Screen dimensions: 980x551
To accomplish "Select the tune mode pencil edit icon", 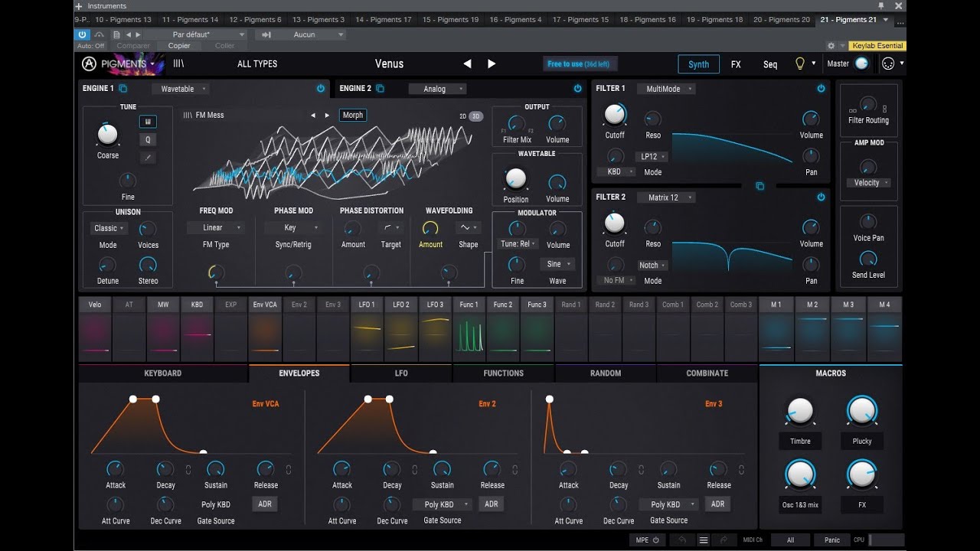I will coord(148,158).
